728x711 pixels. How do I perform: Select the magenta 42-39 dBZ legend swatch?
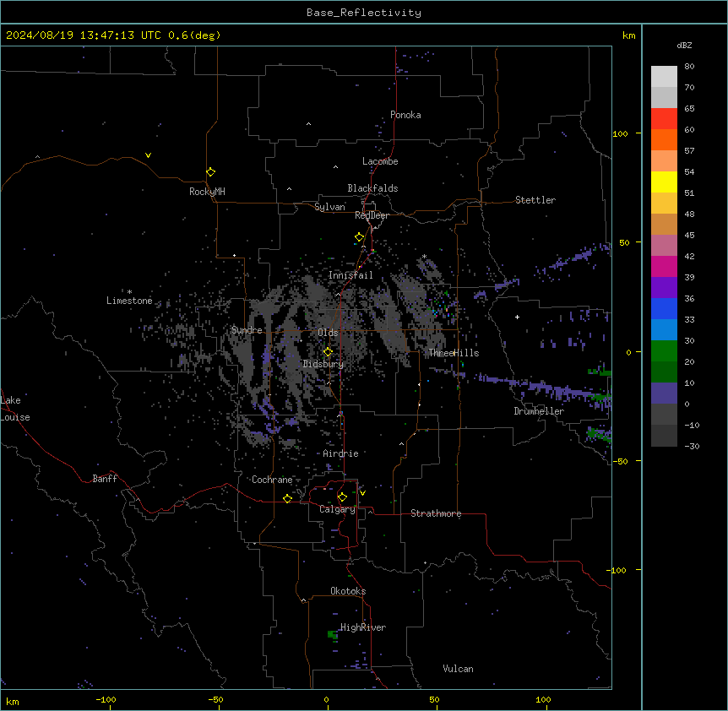click(664, 266)
